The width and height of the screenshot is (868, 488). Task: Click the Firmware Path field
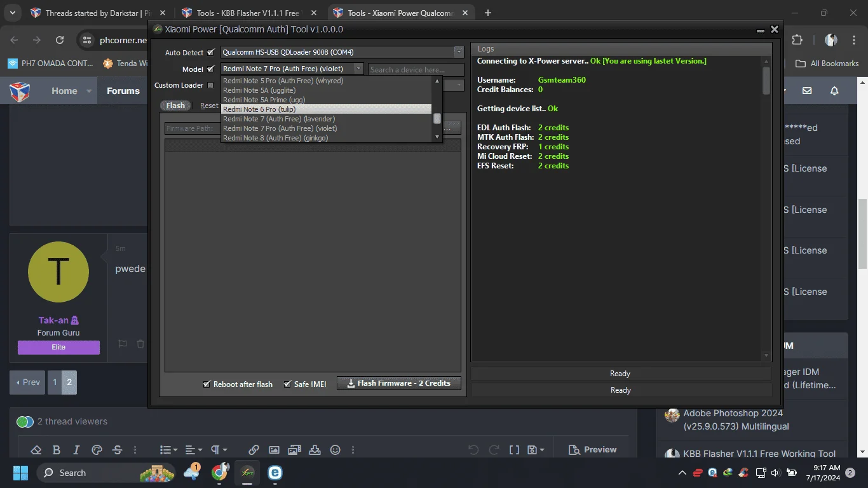pos(193,128)
